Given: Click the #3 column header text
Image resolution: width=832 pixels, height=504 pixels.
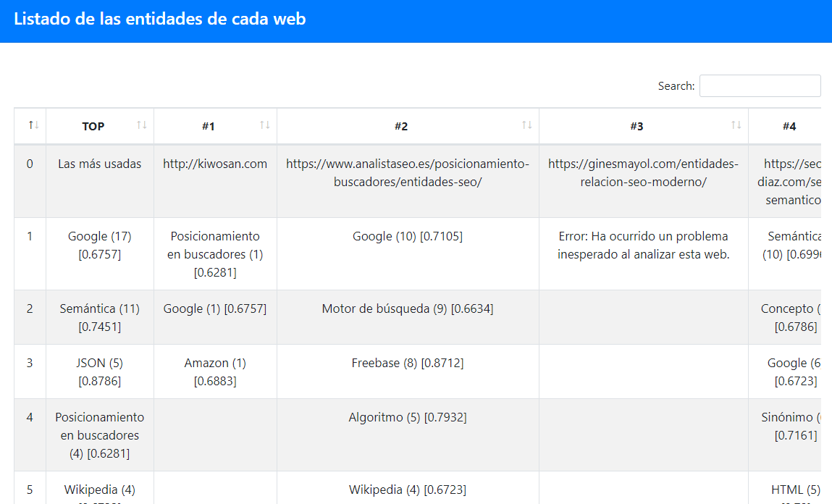Looking at the screenshot, I should point(636,126).
